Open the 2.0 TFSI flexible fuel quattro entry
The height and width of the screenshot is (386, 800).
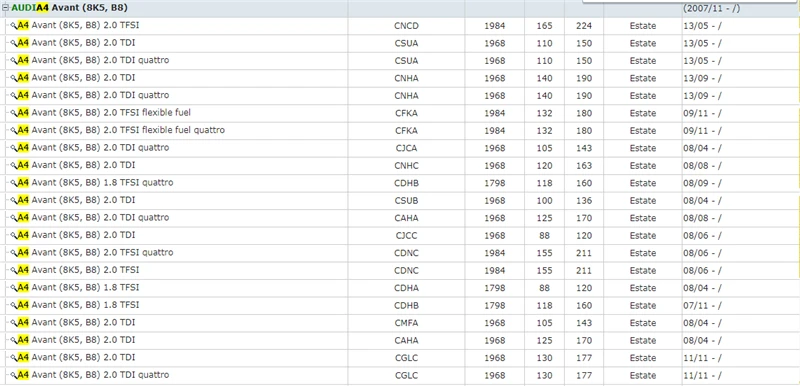(x=121, y=130)
